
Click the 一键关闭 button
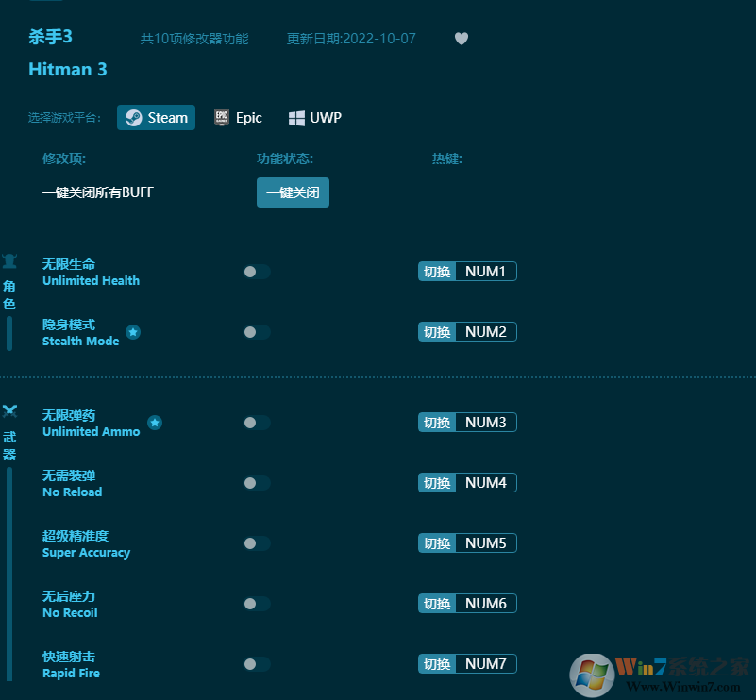pyautogui.click(x=293, y=192)
